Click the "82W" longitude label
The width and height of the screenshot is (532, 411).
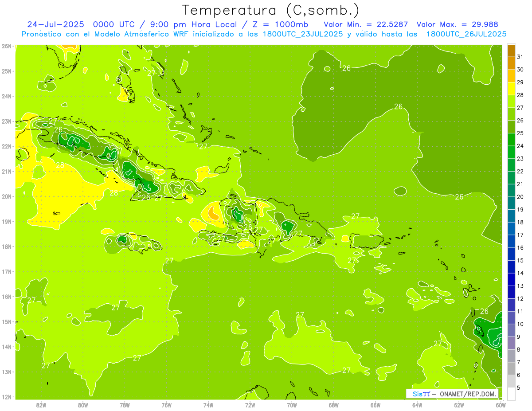click(x=41, y=405)
